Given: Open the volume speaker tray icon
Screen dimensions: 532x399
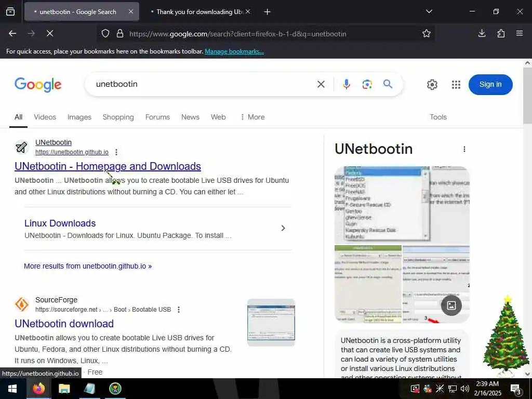Looking at the screenshot, I should [x=465, y=389].
